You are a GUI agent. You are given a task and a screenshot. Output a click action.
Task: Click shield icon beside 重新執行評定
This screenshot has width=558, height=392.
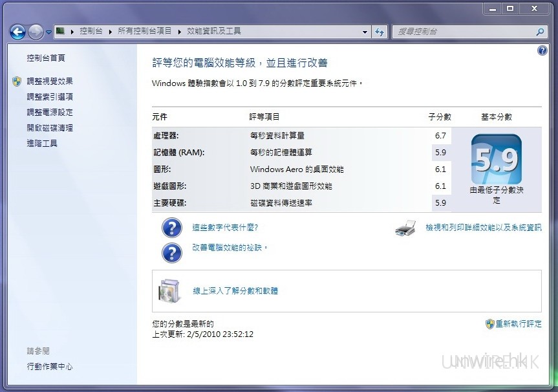click(490, 324)
